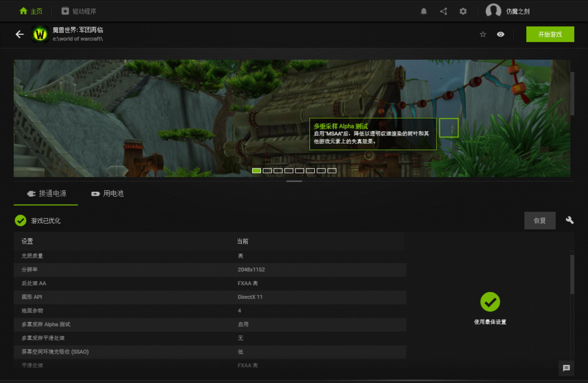
Task: Select last screenshot carousel indicator
Action: pos(332,171)
